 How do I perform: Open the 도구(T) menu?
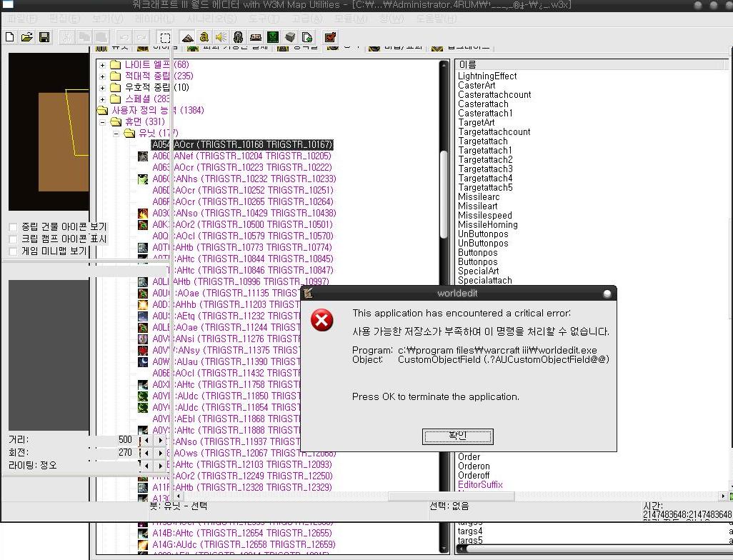click(264, 19)
